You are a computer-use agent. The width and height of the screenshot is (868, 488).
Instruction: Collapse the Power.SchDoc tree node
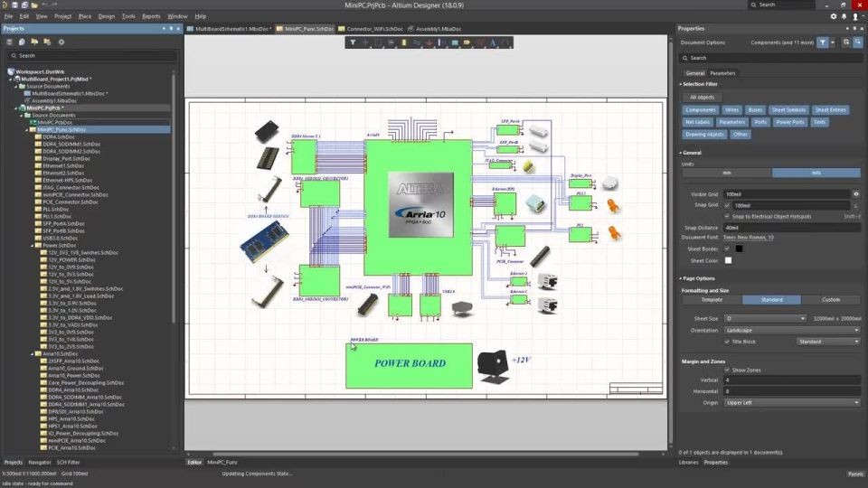point(33,245)
